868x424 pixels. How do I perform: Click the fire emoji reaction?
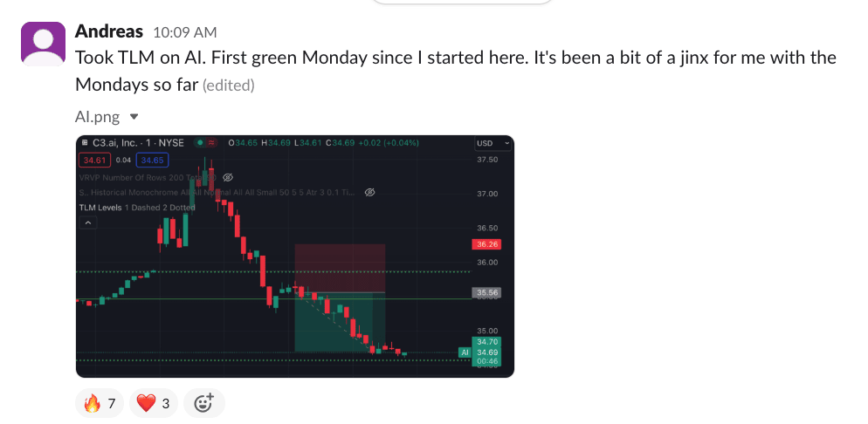[x=100, y=403]
